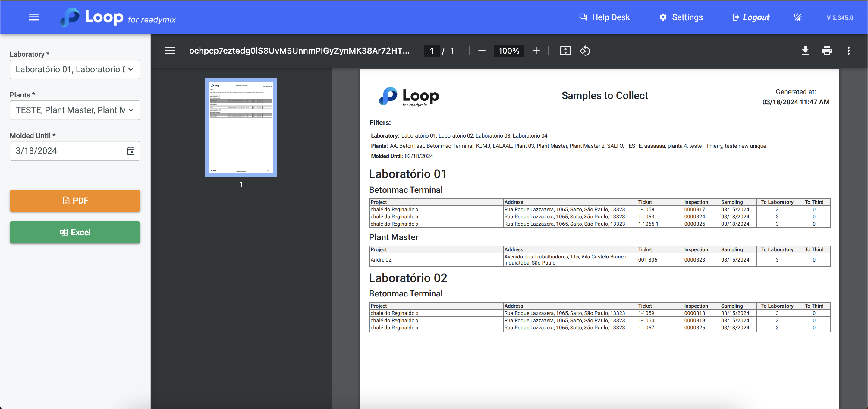Print the Samples to Collect document
Viewport: 868px width, 409px height.
coord(826,51)
